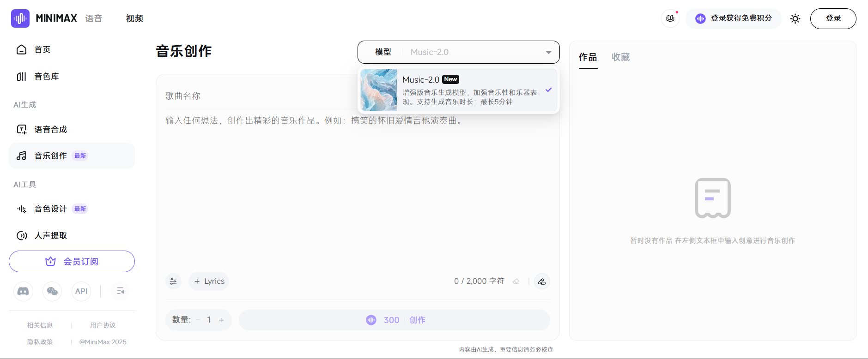Open the settings sliders icon
Image resolution: width=868 pixels, height=359 pixels.
(x=173, y=281)
